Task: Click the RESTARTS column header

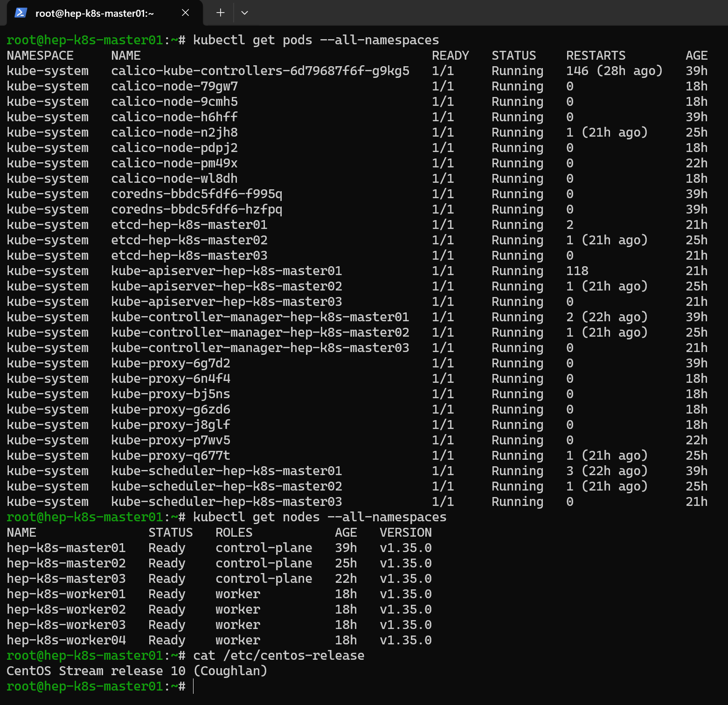Action: pos(596,55)
